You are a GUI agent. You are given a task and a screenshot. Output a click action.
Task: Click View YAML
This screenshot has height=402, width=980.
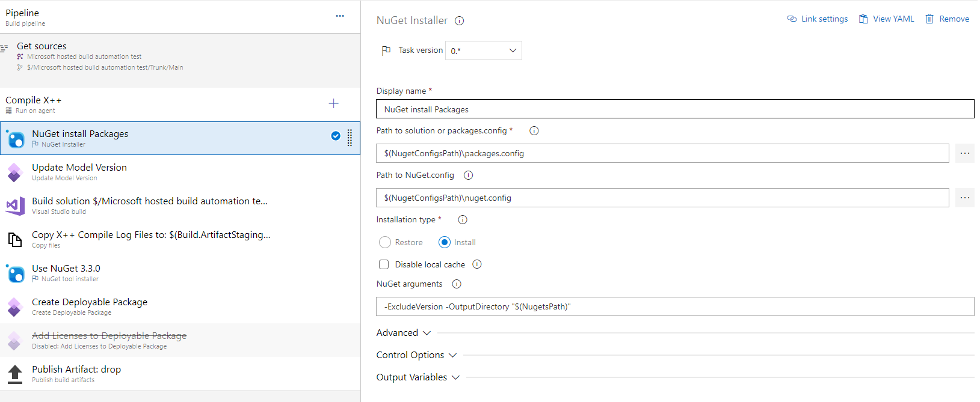pyautogui.click(x=887, y=19)
